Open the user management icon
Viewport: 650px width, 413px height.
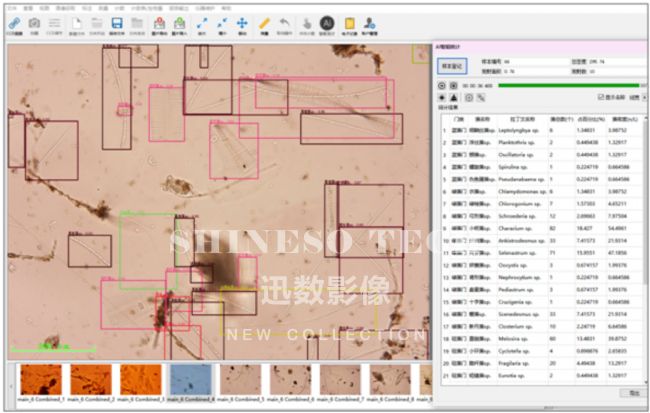[x=370, y=23]
